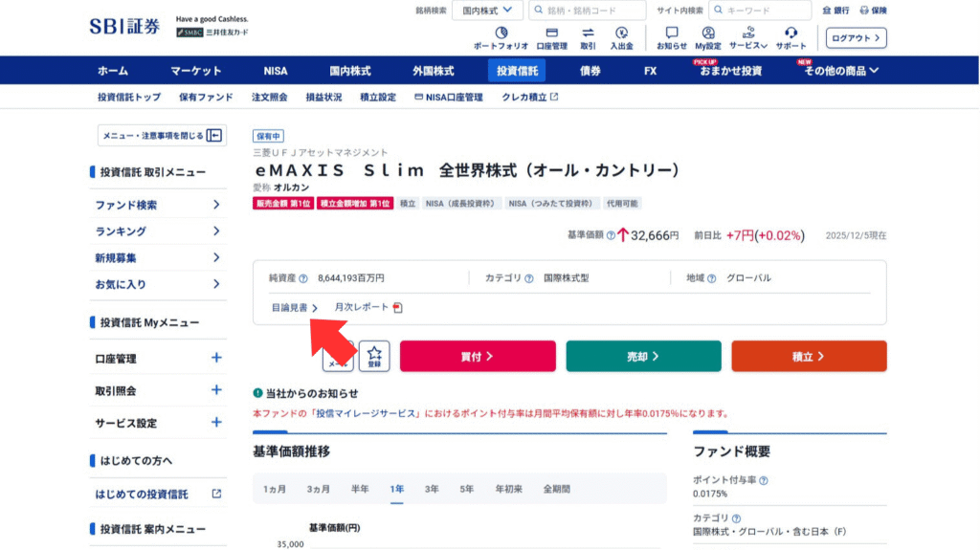Click 登録 star favorite icon
The image size is (980, 550).
pyautogui.click(x=374, y=356)
